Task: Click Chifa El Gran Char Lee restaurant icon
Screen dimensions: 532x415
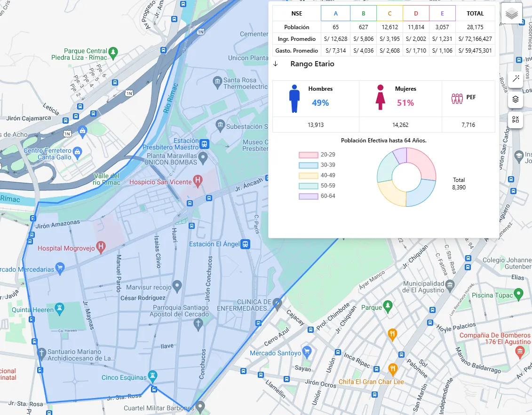Action: (x=393, y=369)
